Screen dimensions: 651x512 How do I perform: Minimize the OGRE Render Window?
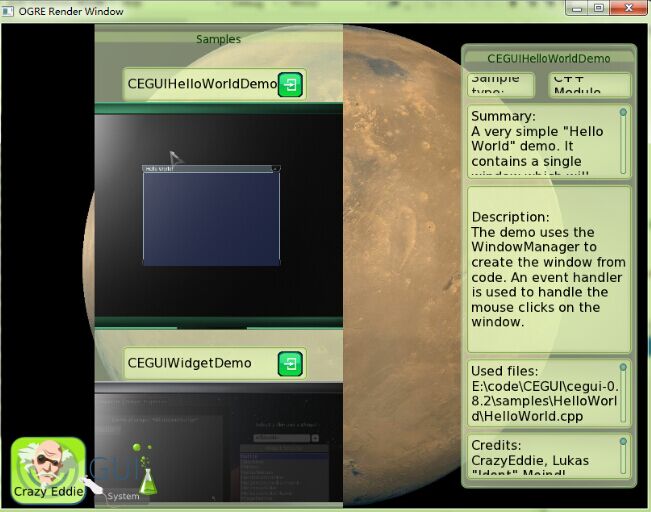578,8
